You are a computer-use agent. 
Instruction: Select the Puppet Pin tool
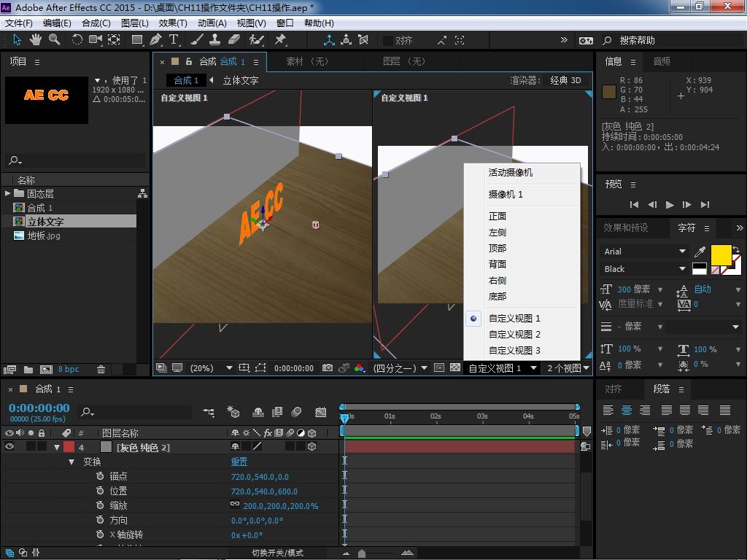[x=280, y=40]
